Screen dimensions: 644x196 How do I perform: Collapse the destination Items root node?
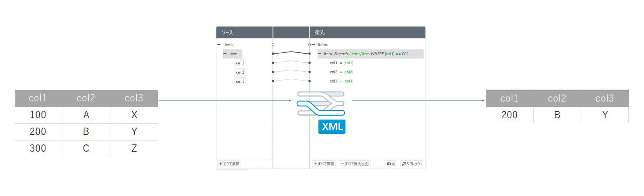click(x=313, y=45)
